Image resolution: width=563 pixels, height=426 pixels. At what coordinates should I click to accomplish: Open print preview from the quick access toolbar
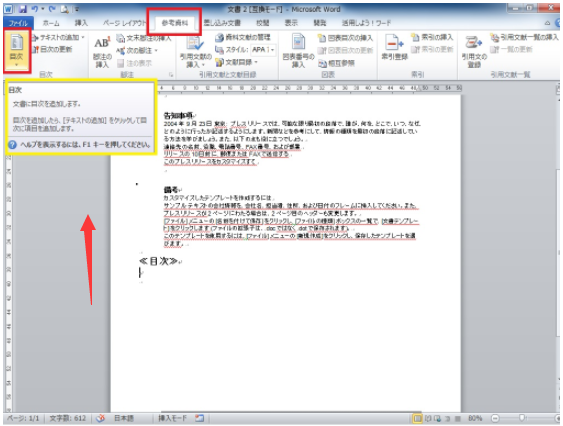pos(64,9)
